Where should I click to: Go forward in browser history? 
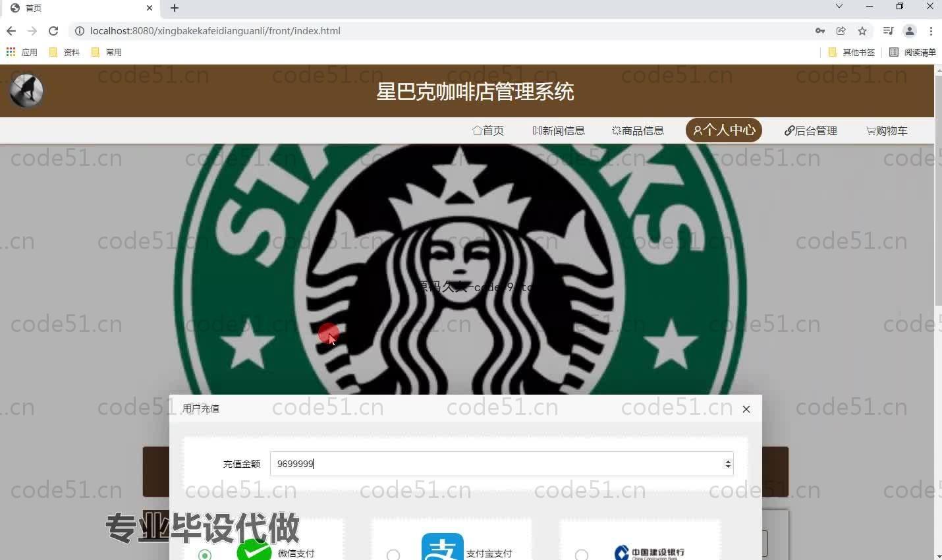coord(32,31)
